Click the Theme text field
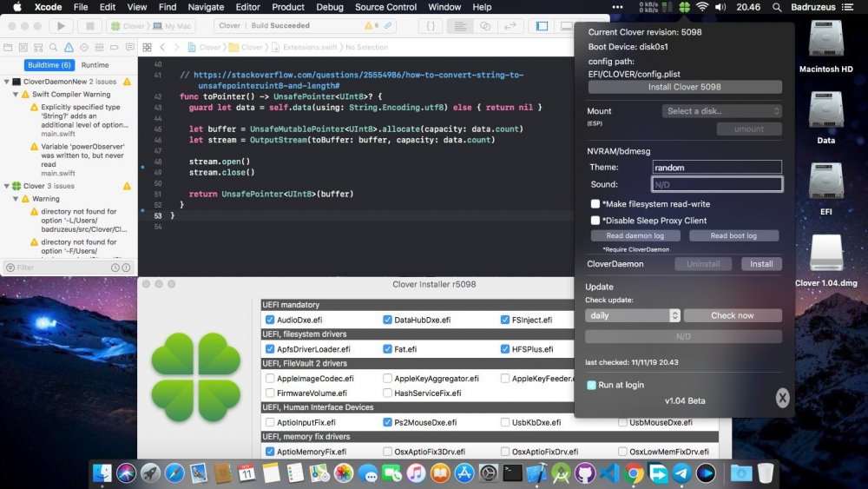 click(x=717, y=168)
